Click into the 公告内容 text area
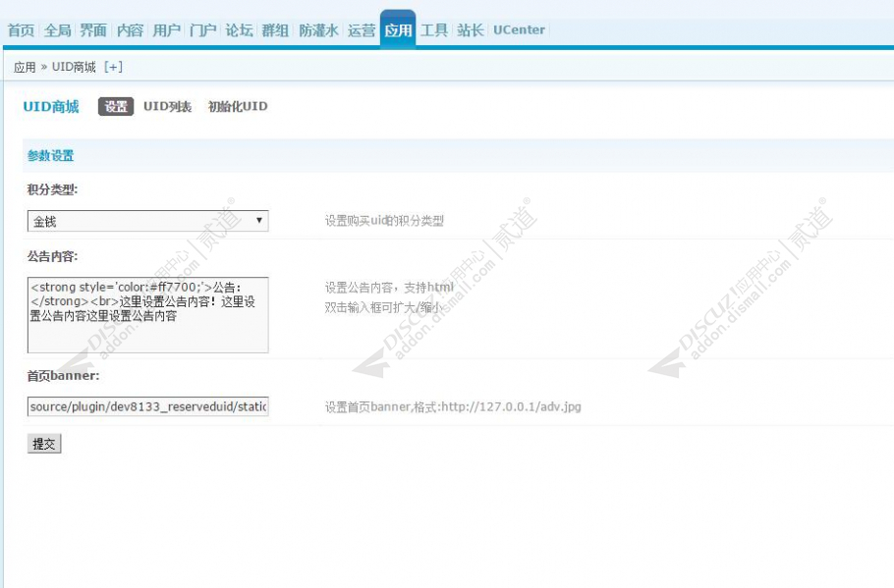Screen dimensions: 894x588 [147, 315]
